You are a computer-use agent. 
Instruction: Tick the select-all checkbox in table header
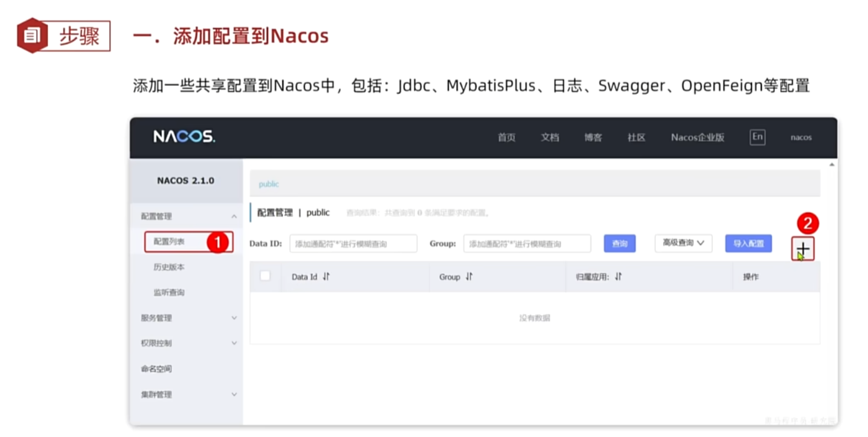[265, 276]
